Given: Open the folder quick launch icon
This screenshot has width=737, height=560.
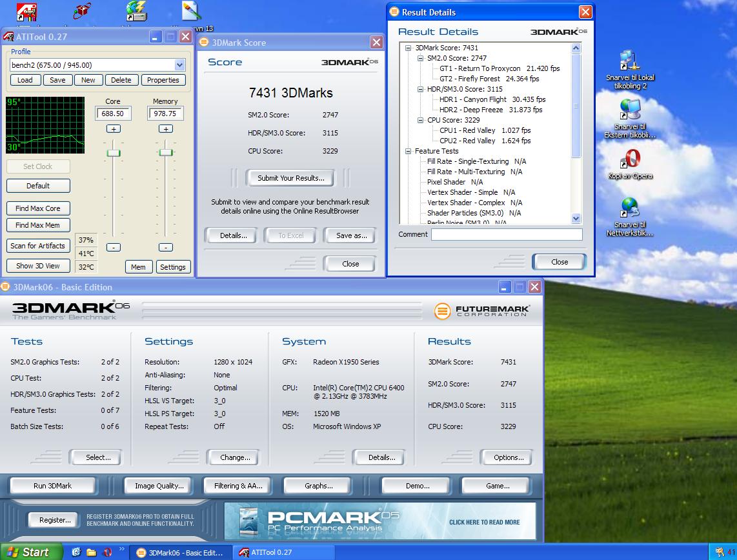Looking at the screenshot, I should point(91,552).
